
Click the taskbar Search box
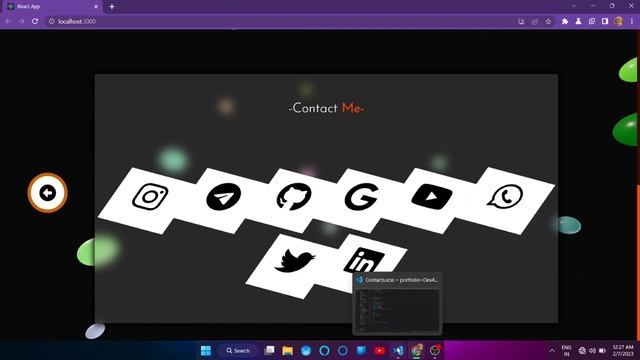coord(238,351)
